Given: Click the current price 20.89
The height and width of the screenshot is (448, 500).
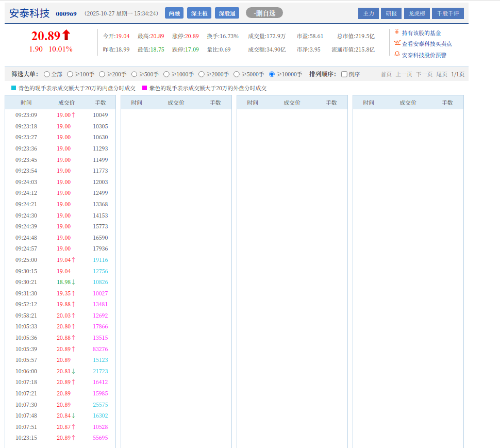Looking at the screenshot, I should coord(46,36).
